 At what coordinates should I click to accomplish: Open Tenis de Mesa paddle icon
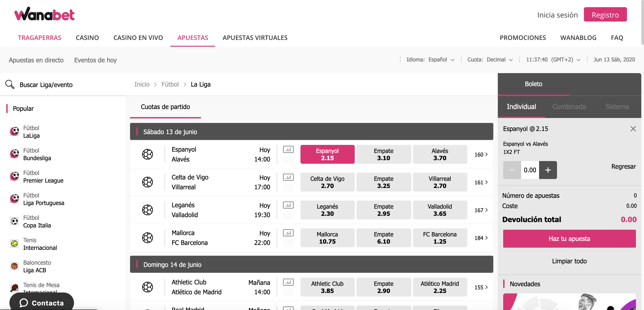click(x=15, y=288)
